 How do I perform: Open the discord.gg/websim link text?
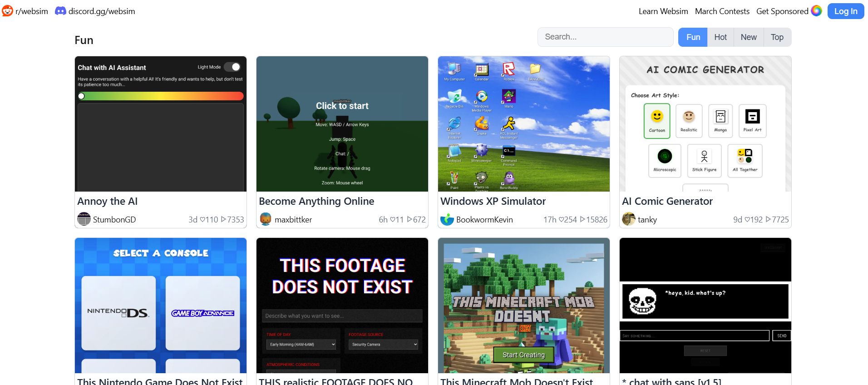[102, 11]
